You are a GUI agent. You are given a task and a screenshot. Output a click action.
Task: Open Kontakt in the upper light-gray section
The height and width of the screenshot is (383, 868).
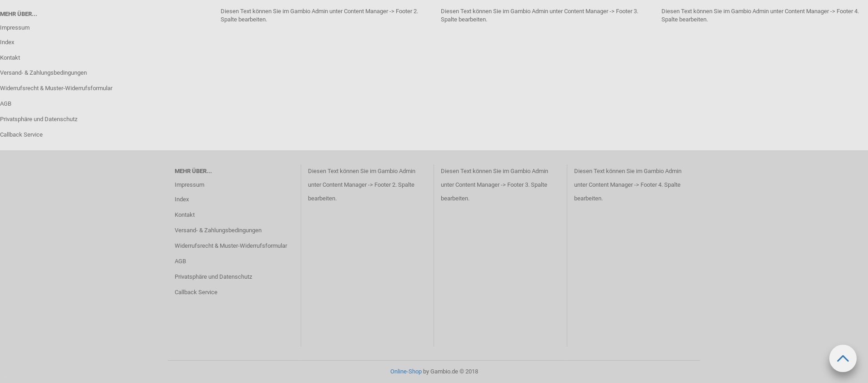pyautogui.click(x=10, y=57)
